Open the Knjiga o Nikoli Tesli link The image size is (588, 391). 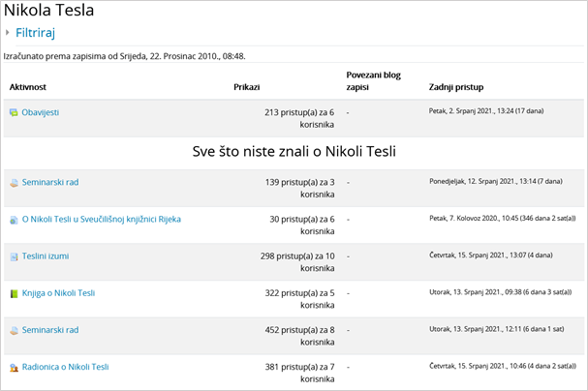58,293
